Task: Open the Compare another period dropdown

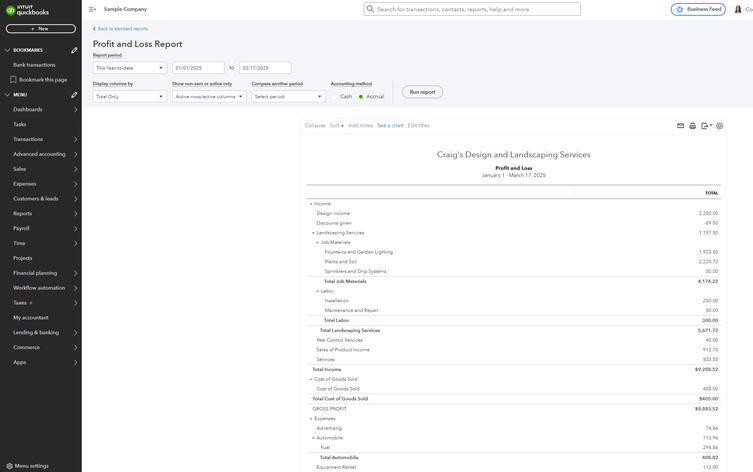Action: click(288, 97)
